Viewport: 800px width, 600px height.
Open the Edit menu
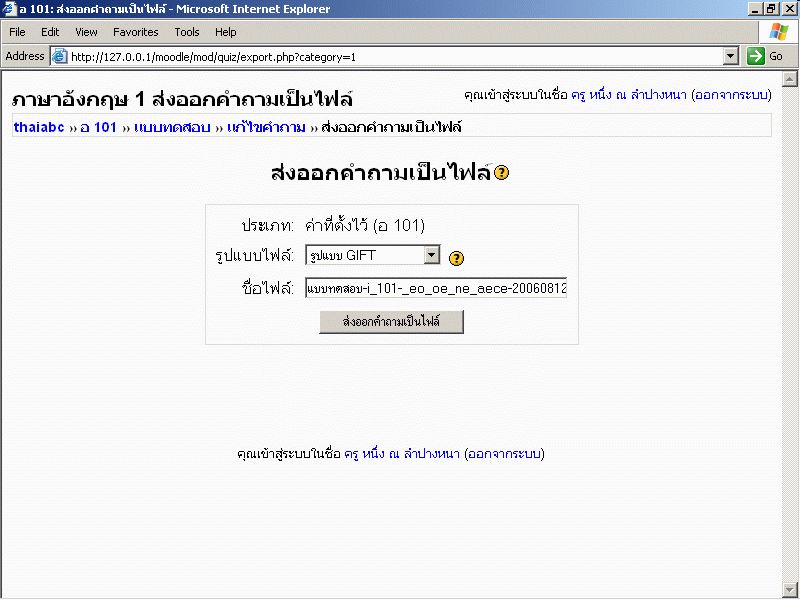50,32
